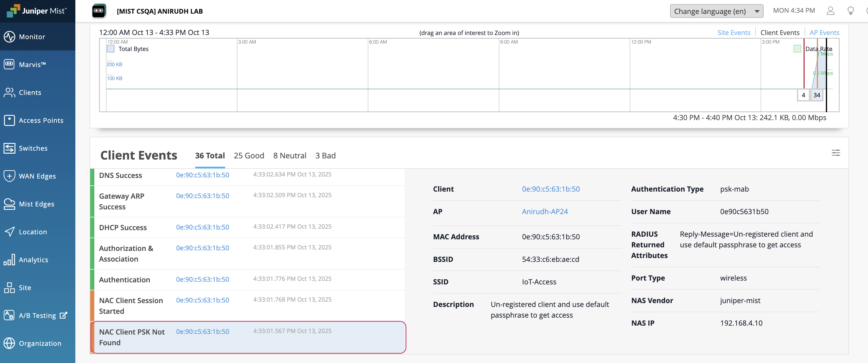Select the NAC Client PSK Not Found event
The width and height of the screenshot is (868, 363).
tap(132, 337)
